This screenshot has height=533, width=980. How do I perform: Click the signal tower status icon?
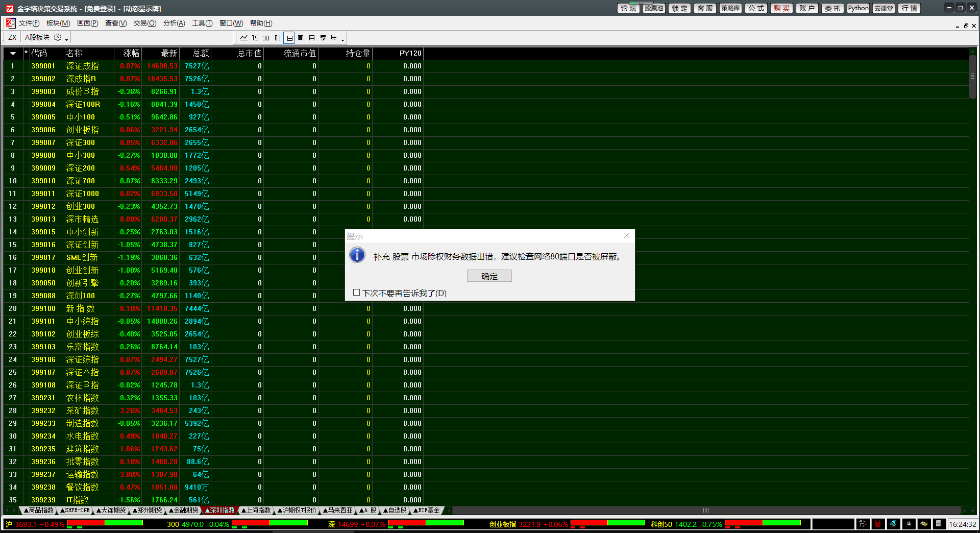[x=909, y=524]
